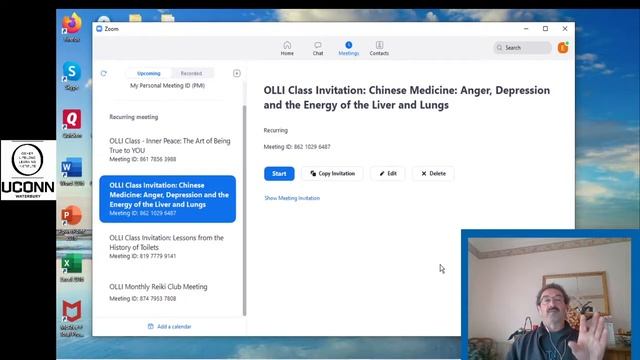This screenshot has height=360, width=640.
Task: Select the Upcoming meetings tab
Action: [x=149, y=73]
